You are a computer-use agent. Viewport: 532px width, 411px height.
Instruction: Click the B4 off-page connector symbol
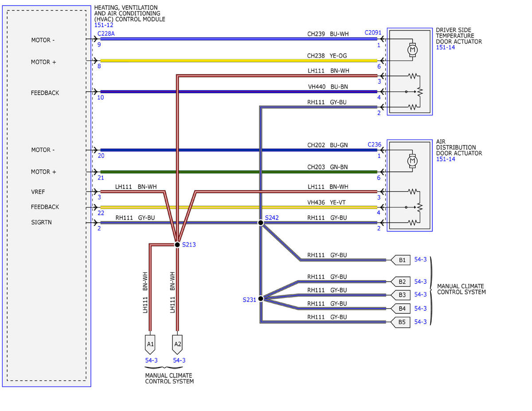point(401,308)
